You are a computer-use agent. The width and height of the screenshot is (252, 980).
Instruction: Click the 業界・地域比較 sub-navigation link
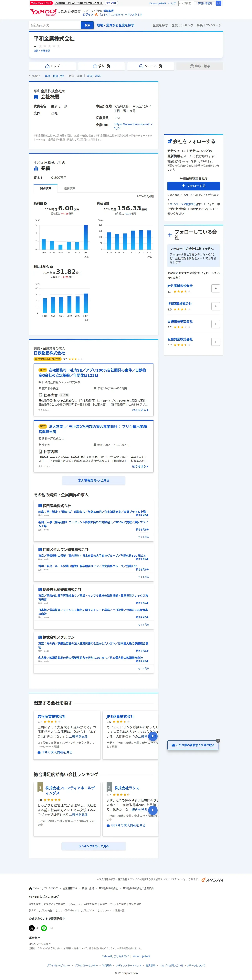coord(54,76)
